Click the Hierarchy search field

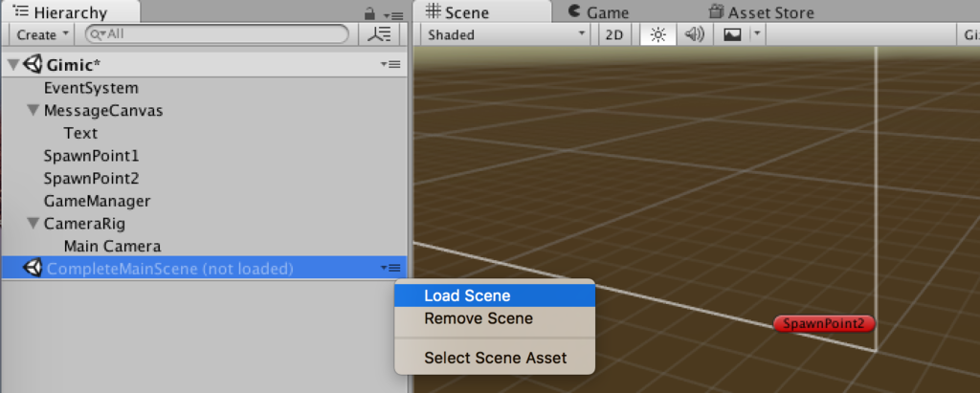click(217, 34)
